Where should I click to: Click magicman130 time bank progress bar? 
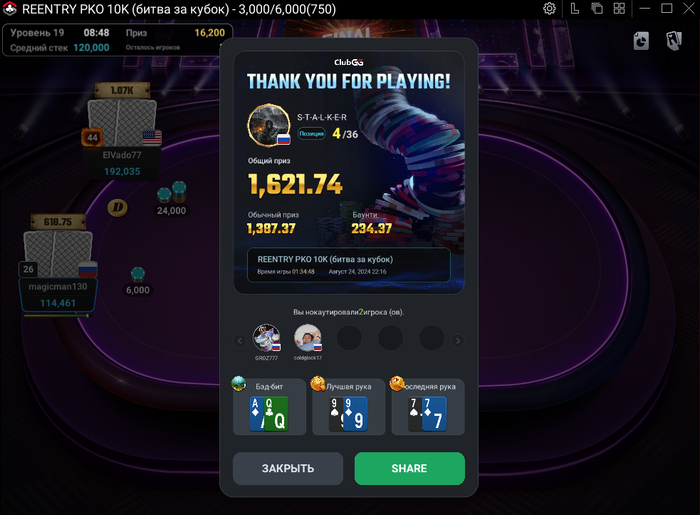point(57,316)
